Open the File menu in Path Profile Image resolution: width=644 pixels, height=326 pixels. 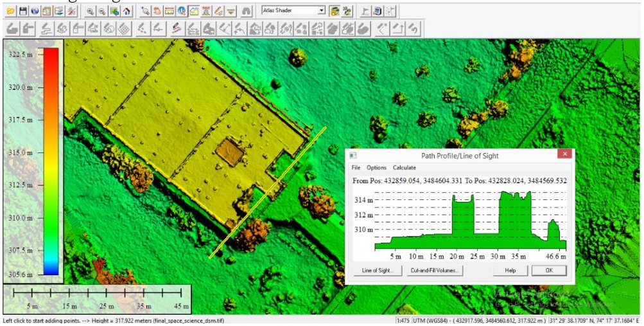[356, 168]
